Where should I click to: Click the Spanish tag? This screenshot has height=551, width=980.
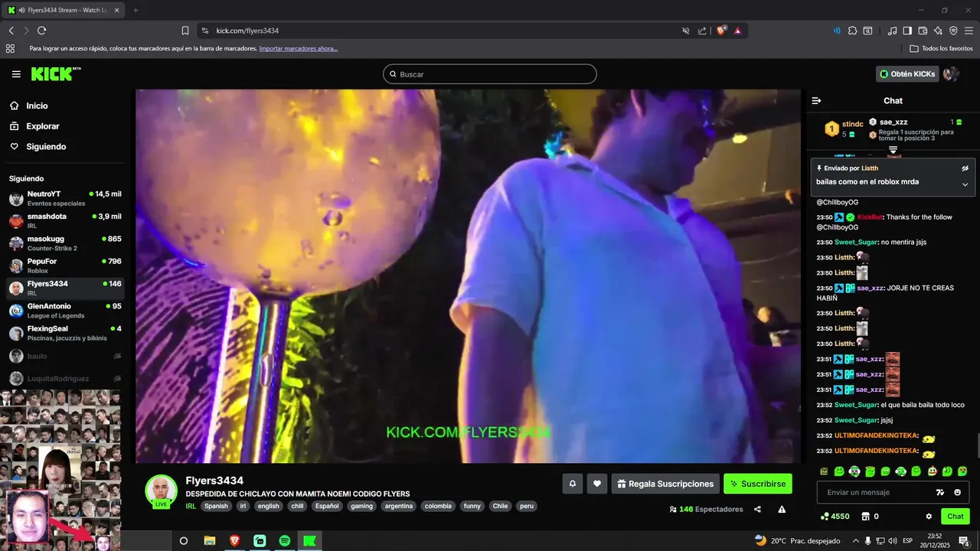(216, 506)
